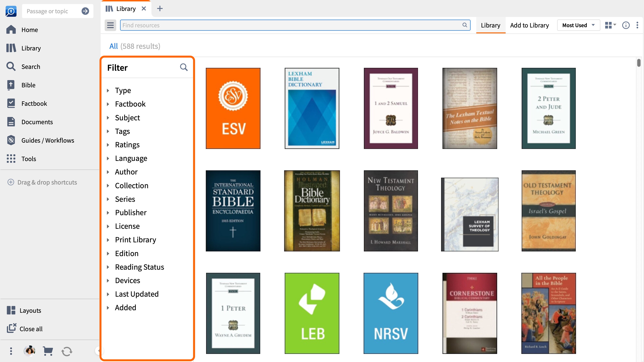The width and height of the screenshot is (644, 362).
Task: Open sidebar more options dots
Action: coord(11,351)
